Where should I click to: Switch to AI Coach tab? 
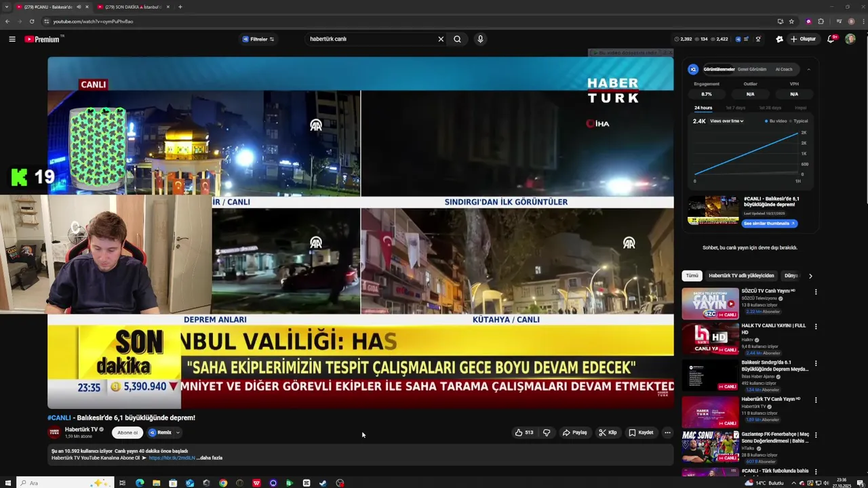pos(784,69)
